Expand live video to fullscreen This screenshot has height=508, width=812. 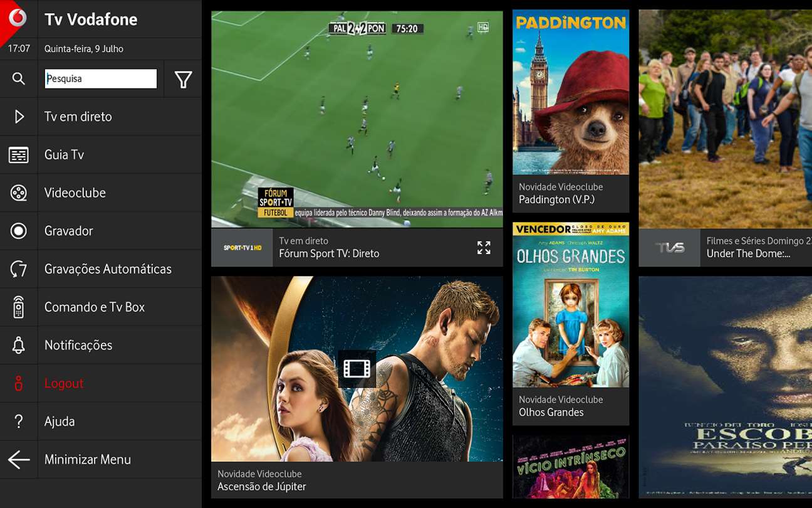[x=484, y=248]
